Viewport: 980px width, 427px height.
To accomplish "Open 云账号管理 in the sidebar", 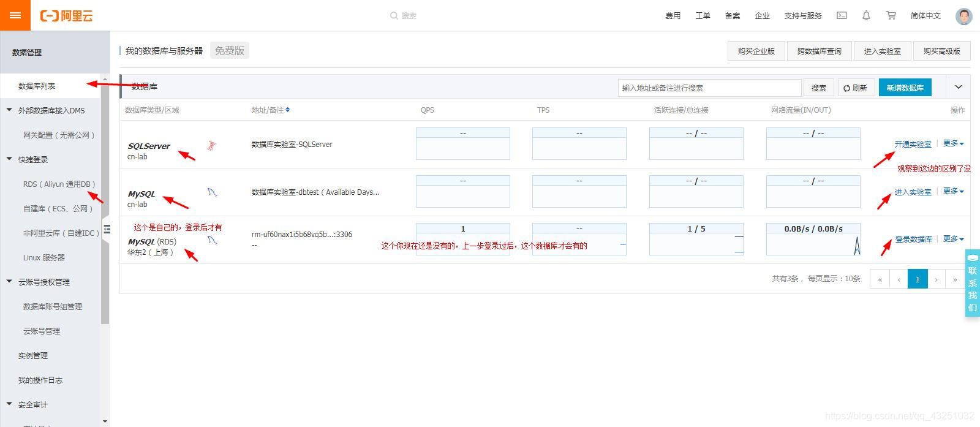I will click(x=42, y=331).
